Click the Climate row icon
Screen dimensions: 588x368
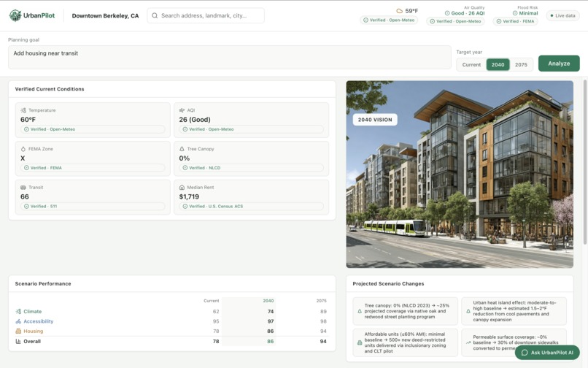[18, 311]
